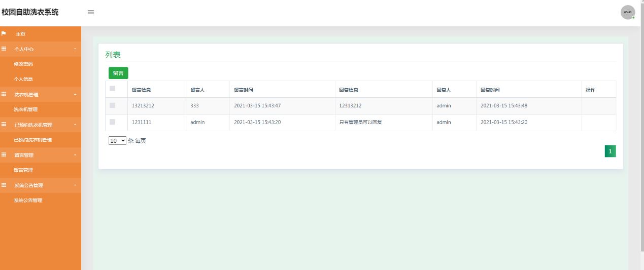Check the row with message 1231111
This screenshot has width=644, height=270.
(113, 122)
